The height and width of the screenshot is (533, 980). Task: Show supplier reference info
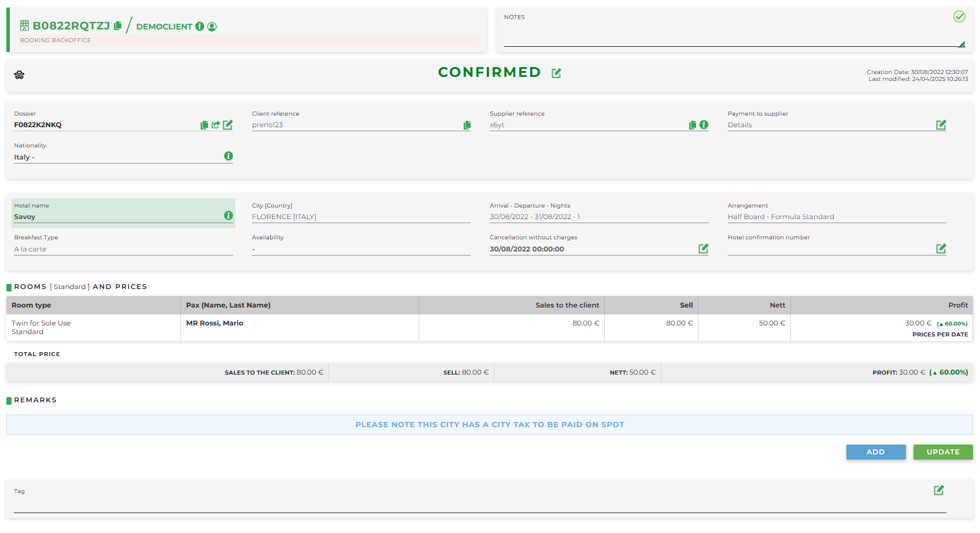pyautogui.click(x=704, y=125)
